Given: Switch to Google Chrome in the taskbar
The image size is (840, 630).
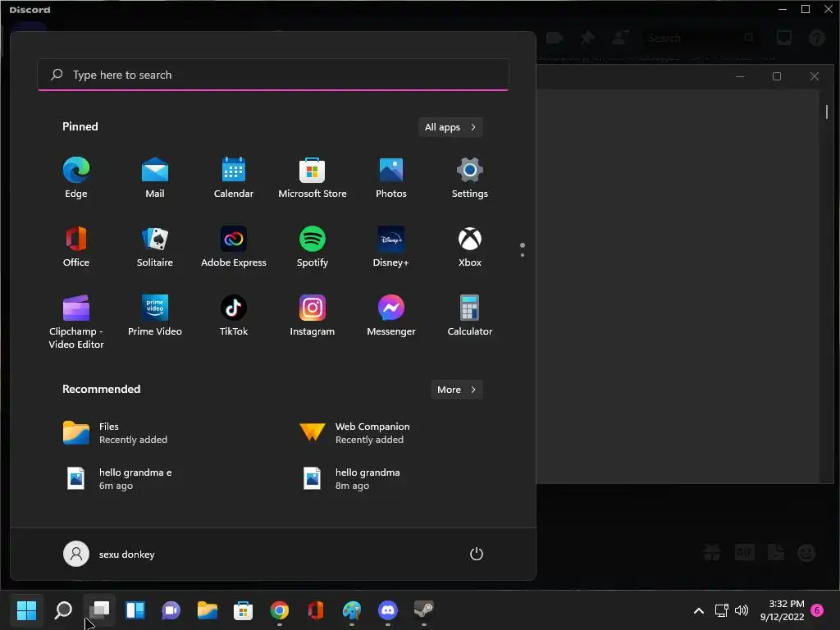Looking at the screenshot, I should pyautogui.click(x=280, y=609).
